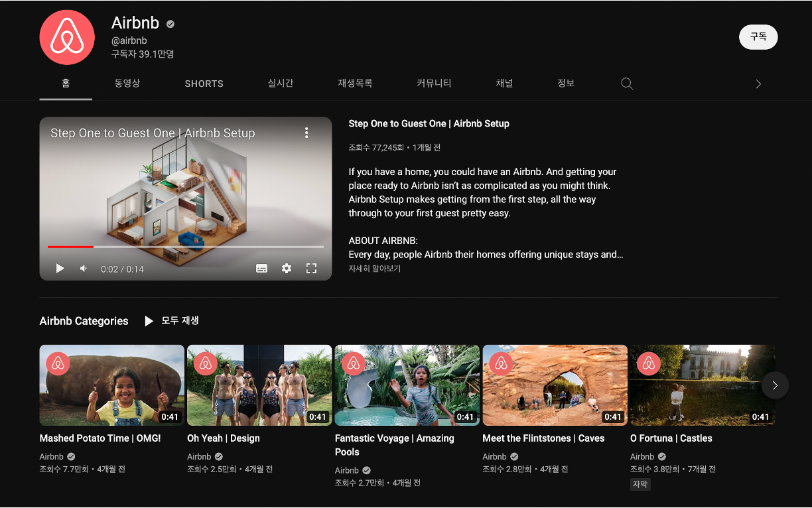Open the Airbnb Categories playlist heading

click(x=84, y=321)
